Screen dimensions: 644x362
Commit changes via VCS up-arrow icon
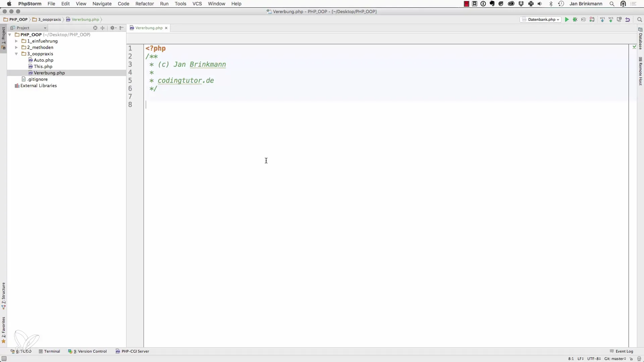611,19
